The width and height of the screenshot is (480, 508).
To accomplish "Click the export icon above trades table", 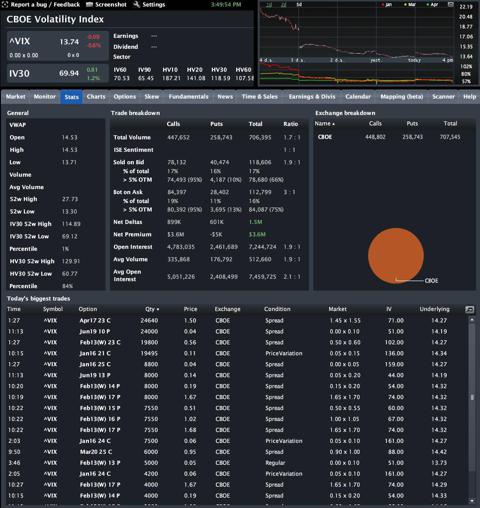I will [x=469, y=310].
